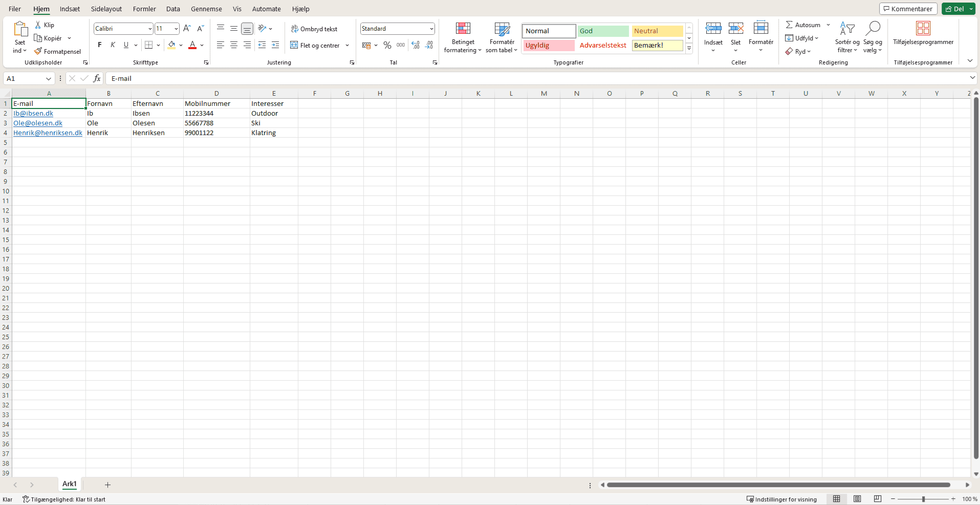Switch to the Data ribbon tab
This screenshot has width=980, height=505.
[173, 9]
